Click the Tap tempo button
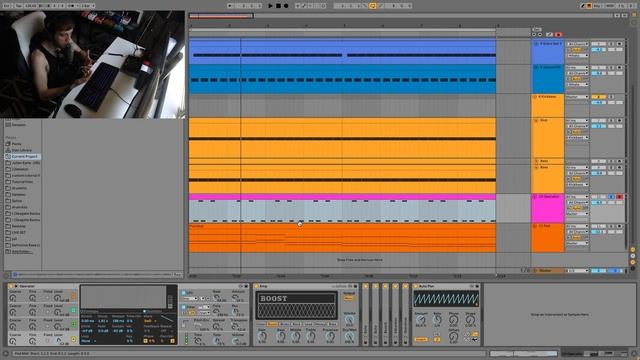Viewport: 640px width, 360px height. (19, 6)
